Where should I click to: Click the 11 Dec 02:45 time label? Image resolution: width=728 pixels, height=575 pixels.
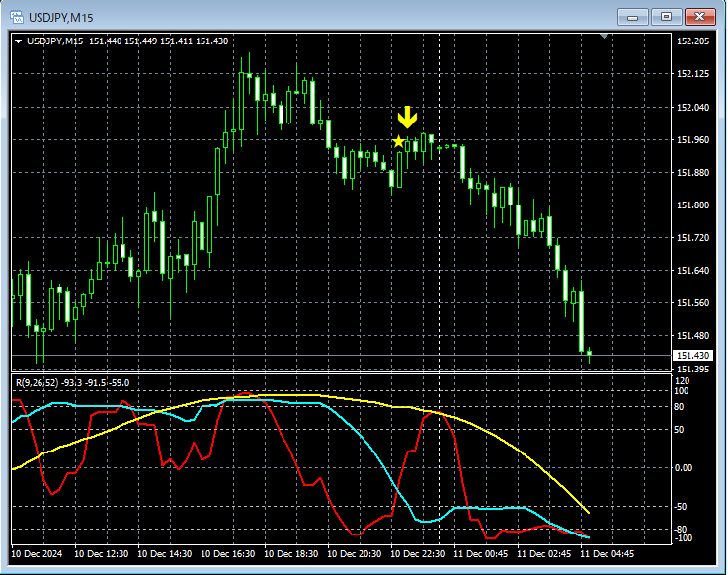pyautogui.click(x=543, y=554)
